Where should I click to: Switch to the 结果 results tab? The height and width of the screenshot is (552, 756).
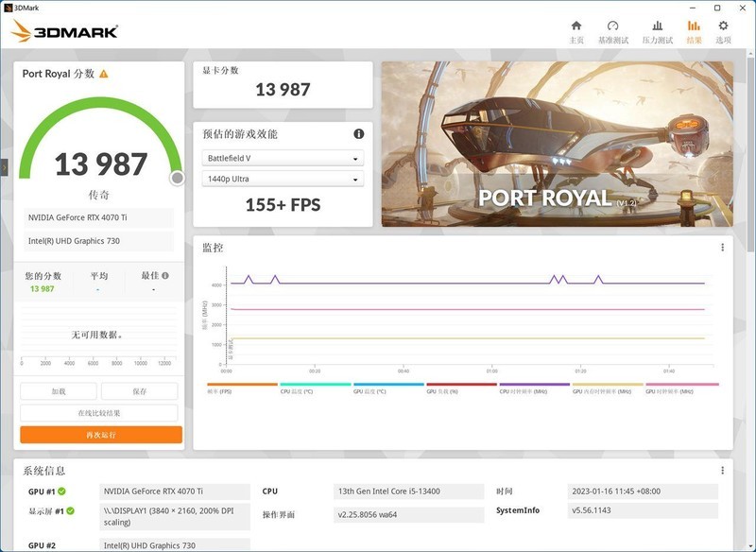(x=695, y=25)
